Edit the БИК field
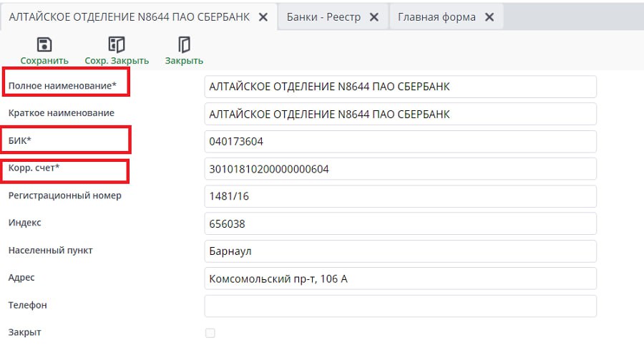Image resolution: width=644 pixels, height=358 pixels. pos(399,142)
